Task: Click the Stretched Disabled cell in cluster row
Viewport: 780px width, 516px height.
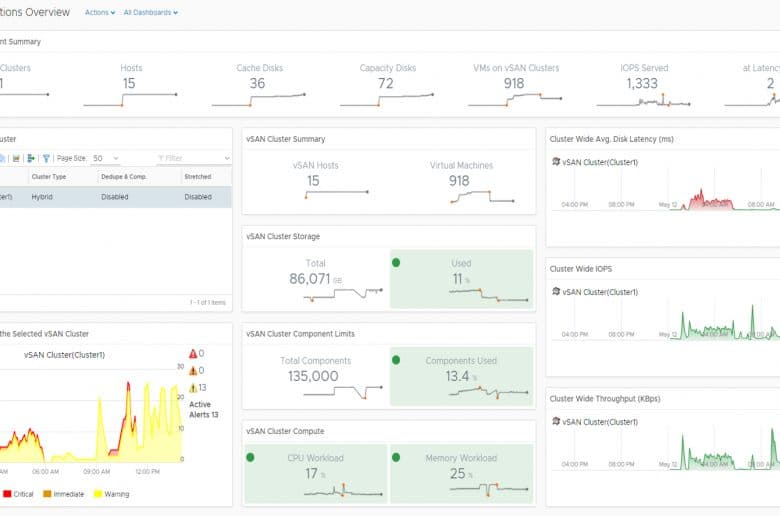Action: point(198,197)
